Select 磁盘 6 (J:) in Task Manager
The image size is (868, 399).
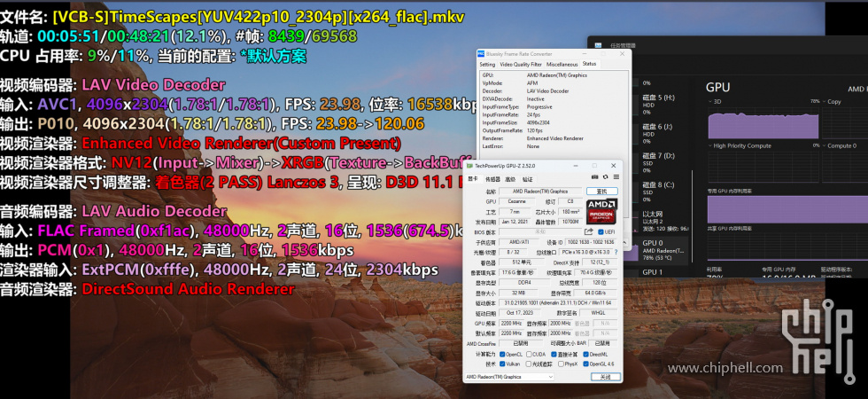tap(659, 133)
